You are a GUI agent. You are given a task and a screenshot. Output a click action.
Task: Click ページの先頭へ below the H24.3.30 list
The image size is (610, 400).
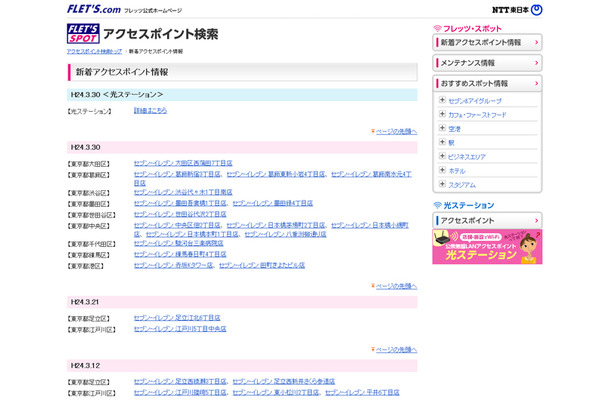(396, 286)
